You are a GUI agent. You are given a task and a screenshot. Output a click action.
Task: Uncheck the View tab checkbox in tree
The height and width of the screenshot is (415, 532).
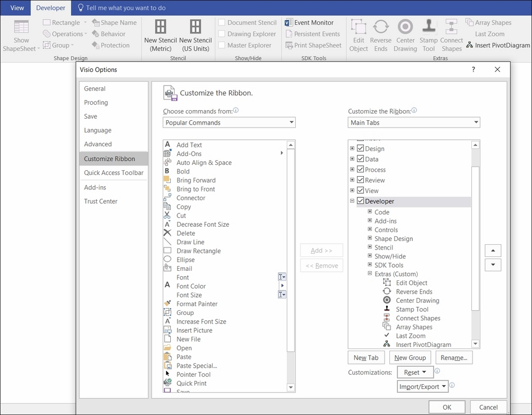360,190
